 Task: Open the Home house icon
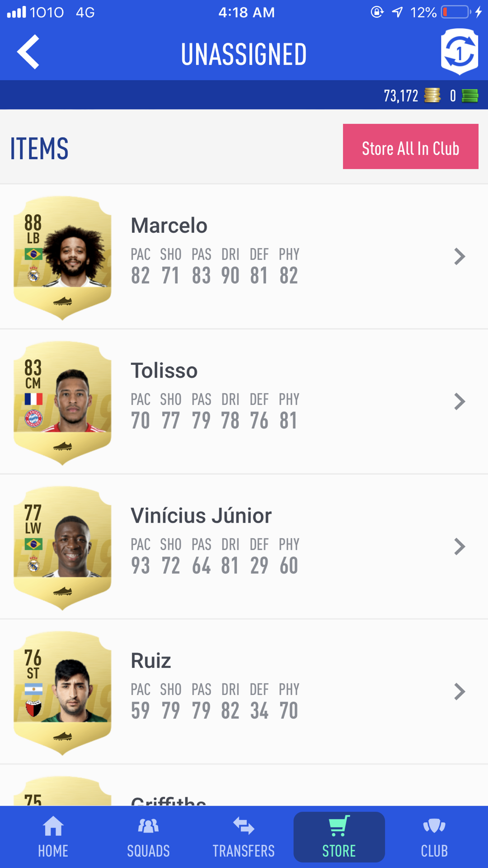click(53, 826)
